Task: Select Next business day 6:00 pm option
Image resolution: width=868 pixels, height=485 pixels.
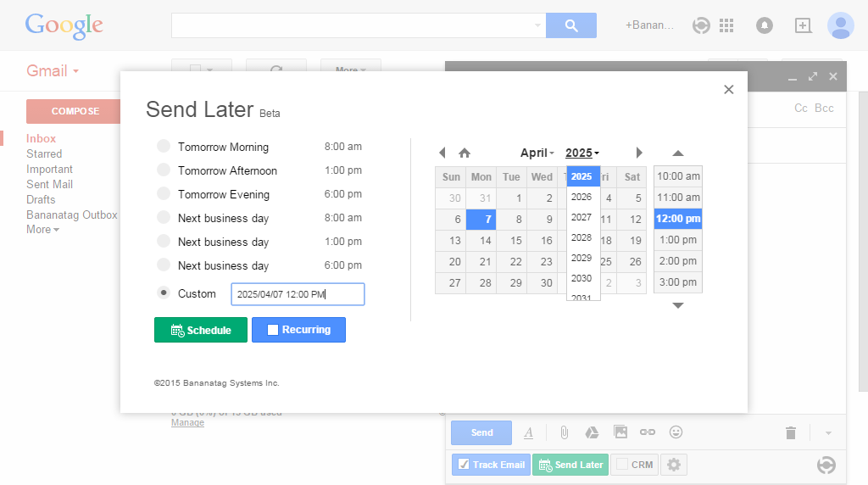Action: click(164, 265)
